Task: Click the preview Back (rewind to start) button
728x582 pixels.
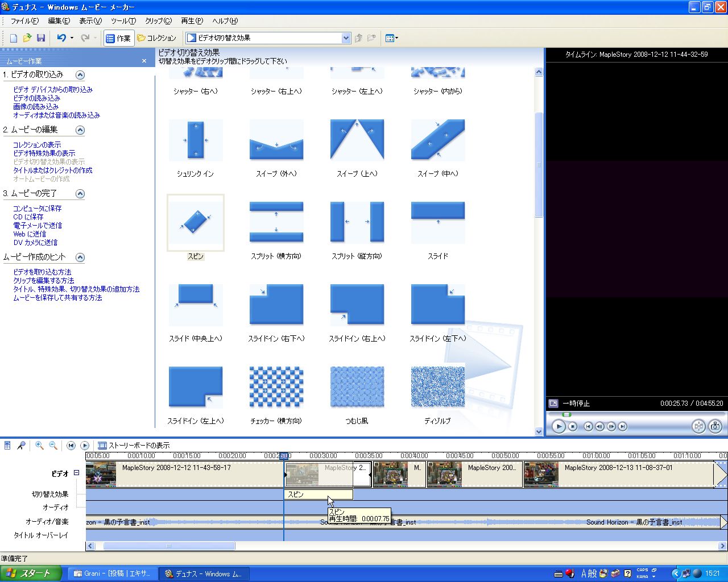Action: (589, 426)
